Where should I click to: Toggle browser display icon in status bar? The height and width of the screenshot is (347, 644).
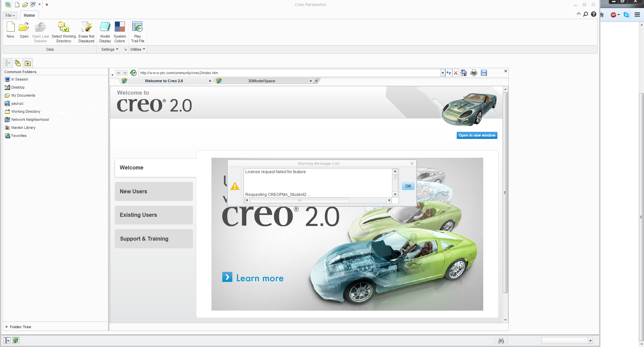(16, 341)
